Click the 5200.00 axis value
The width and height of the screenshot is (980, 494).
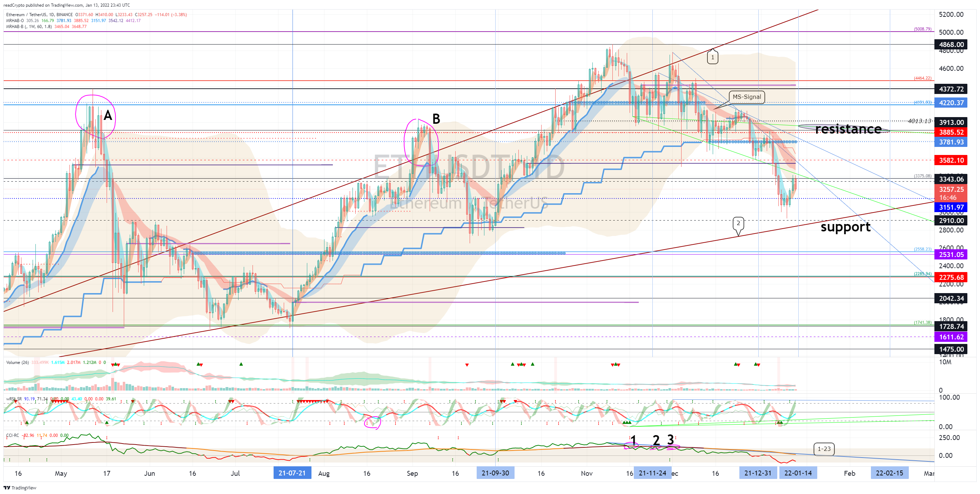951,14
